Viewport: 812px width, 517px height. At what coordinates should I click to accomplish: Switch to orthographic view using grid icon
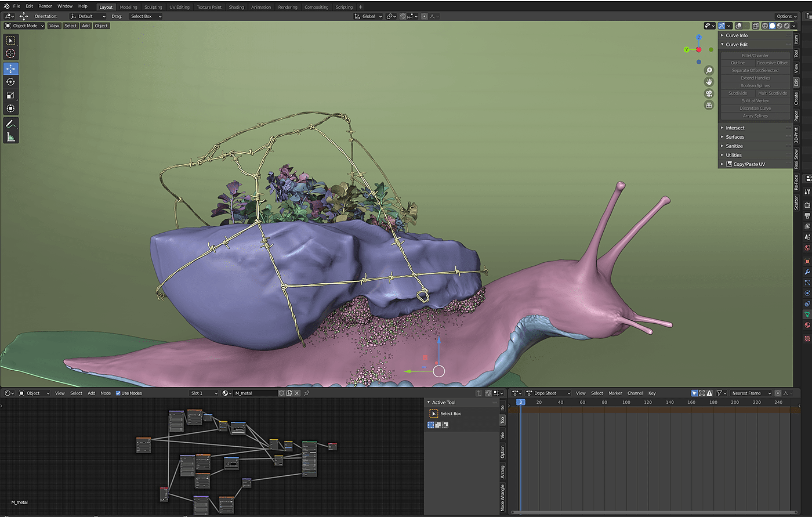709,105
